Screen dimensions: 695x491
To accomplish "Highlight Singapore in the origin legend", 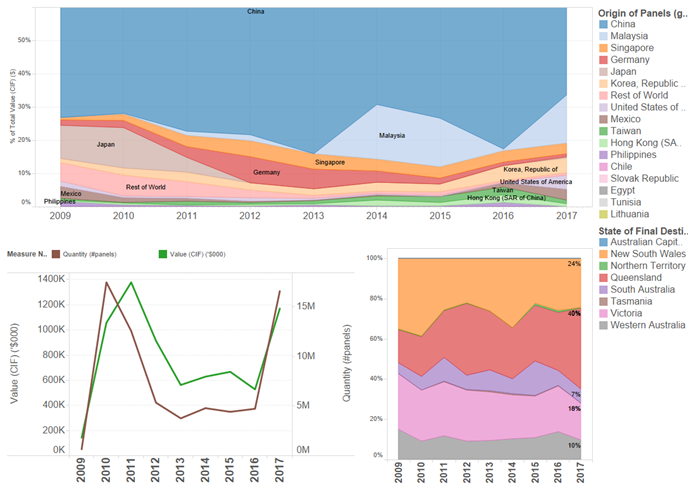I will [631, 48].
